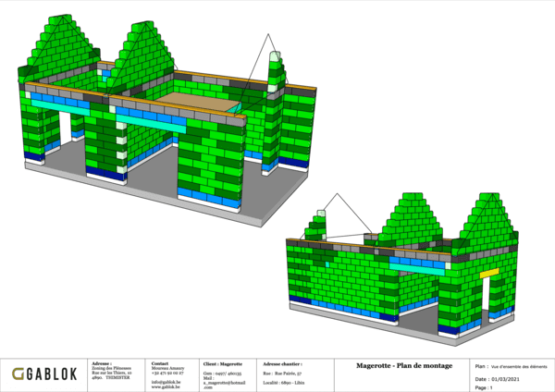The image size is (555, 392).
Task: Click the +32 contact phone number
Action: pyautogui.click(x=166, y=373)
